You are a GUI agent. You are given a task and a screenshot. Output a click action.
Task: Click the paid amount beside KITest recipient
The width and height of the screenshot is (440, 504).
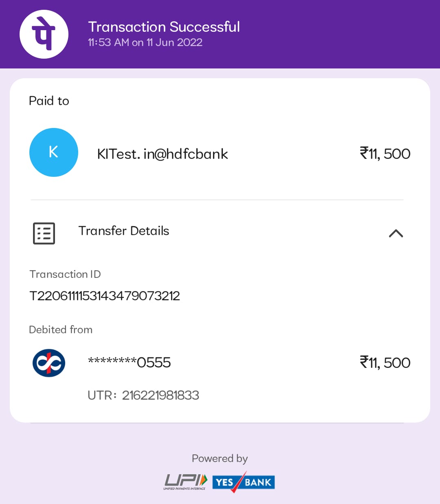pos(385,154)
